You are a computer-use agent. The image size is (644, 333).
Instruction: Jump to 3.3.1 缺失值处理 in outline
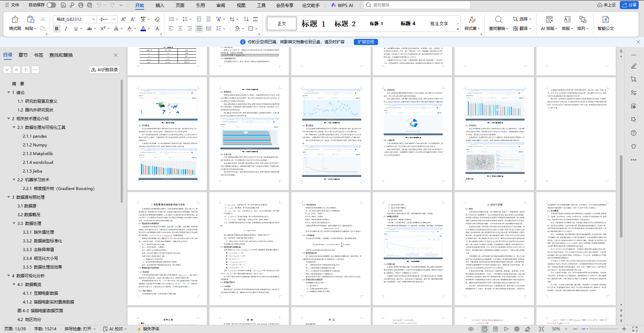click(38, 232)
